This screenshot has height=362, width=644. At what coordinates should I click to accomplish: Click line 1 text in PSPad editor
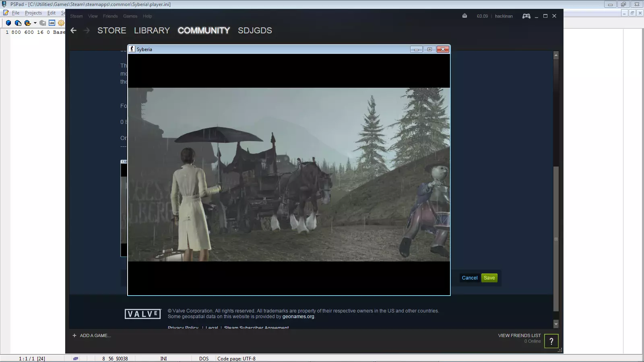pyautogui.click(x=39, y=32)
